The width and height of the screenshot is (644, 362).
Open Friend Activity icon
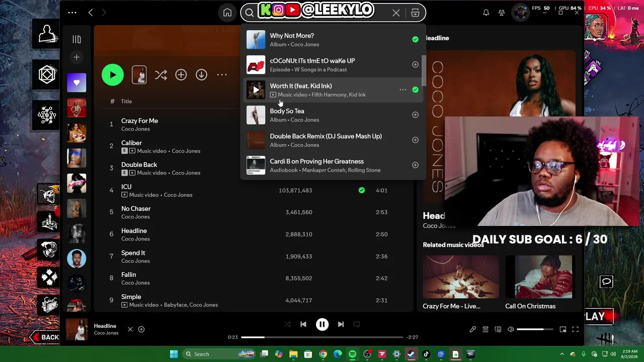502,13
